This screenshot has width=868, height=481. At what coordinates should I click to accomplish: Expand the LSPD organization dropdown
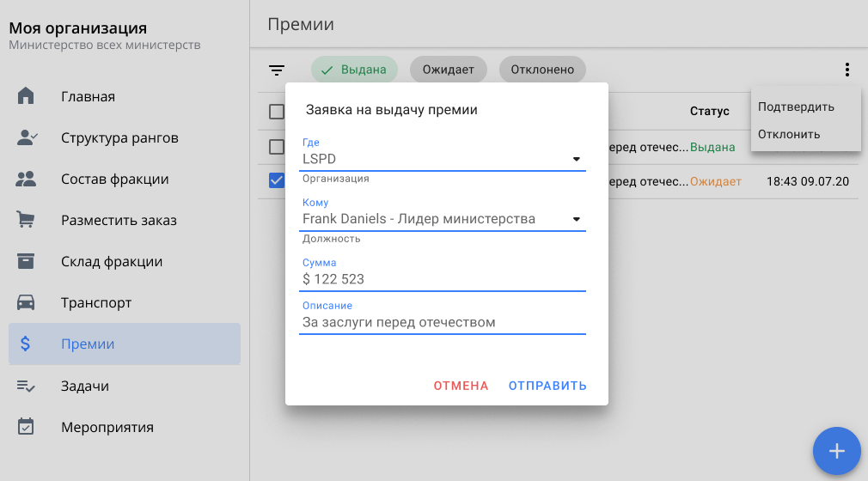577,159
